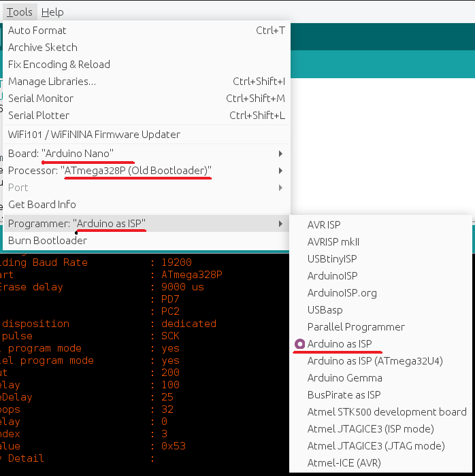Open the Serial Plotter
Viewport: 475px width, 476px height.
point(39,116)
